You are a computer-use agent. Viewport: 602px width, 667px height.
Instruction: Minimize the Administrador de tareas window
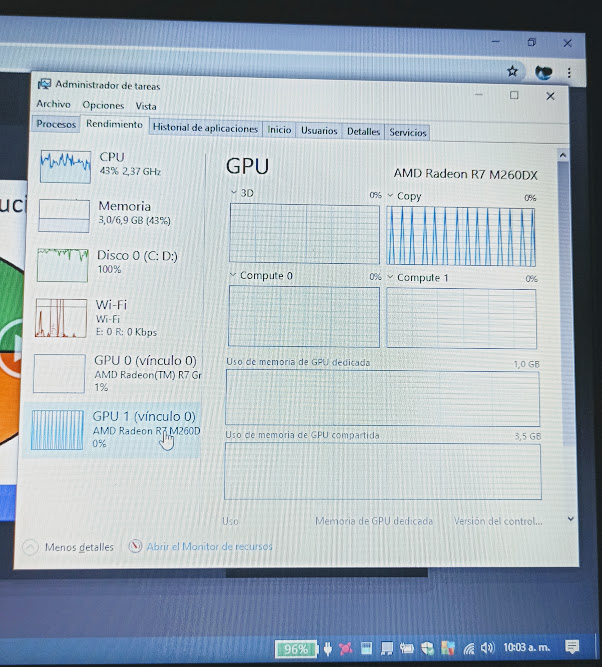click(479, 94)
